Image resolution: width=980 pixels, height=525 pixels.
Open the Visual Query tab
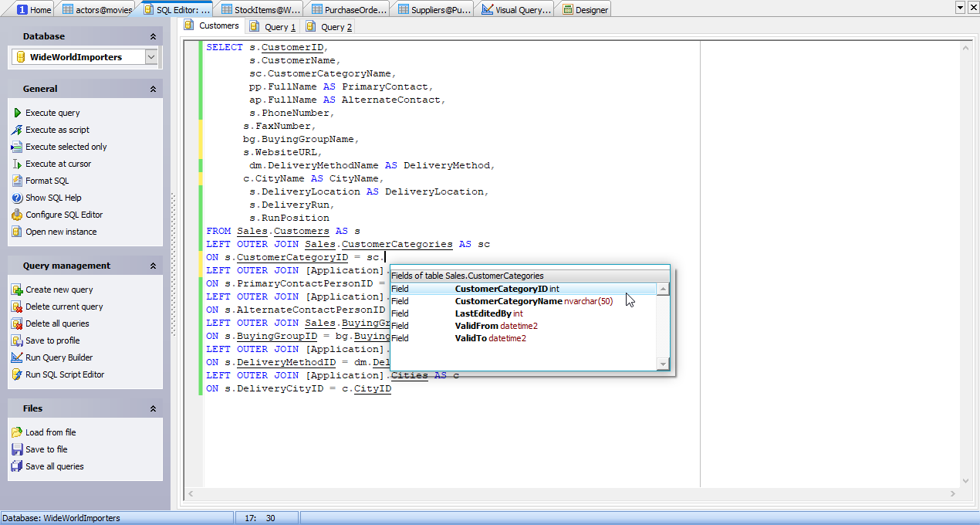[x=515, y=10]
